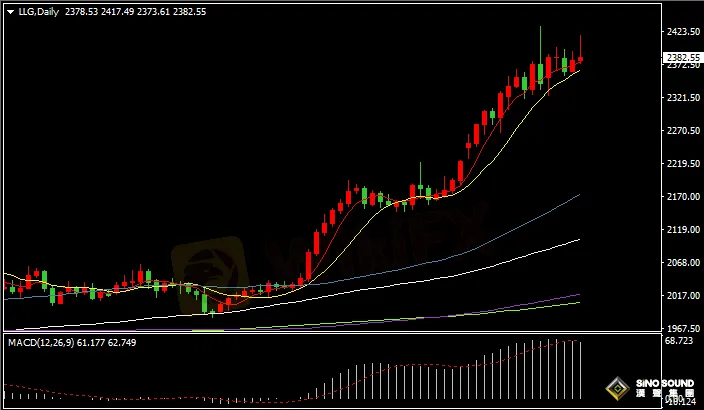Click the current price tag 2382.55

[x=682, y=57]
